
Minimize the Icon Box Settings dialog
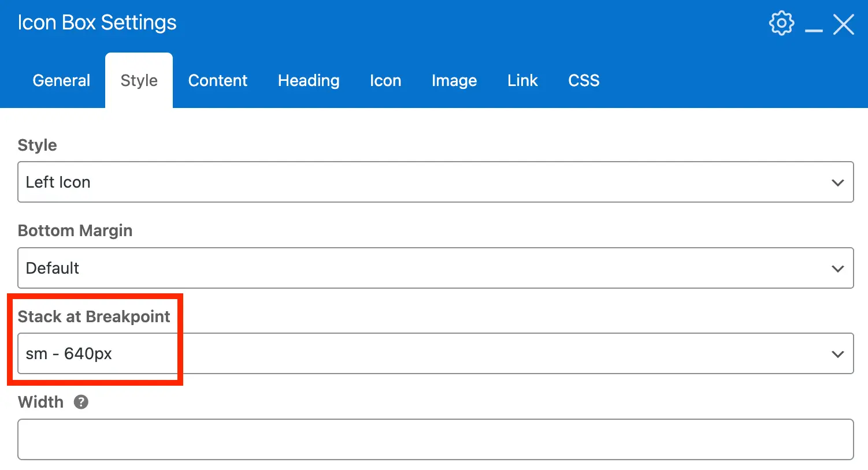point(814,26)
